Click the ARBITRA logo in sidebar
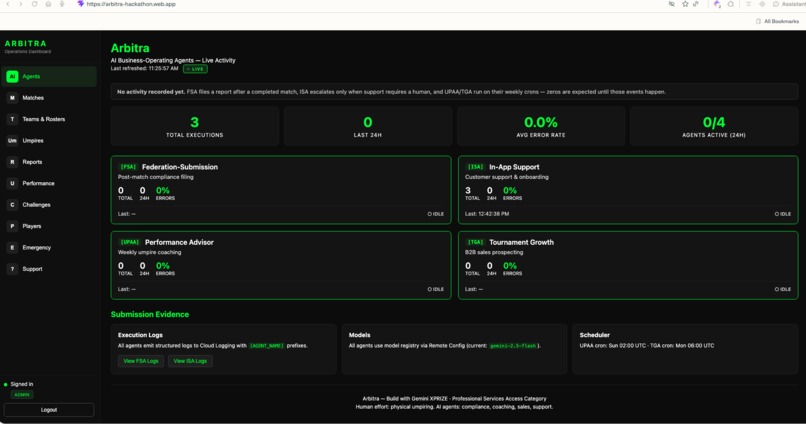The width and height of the screenshot is (806, 424). (x=26, y=44)
